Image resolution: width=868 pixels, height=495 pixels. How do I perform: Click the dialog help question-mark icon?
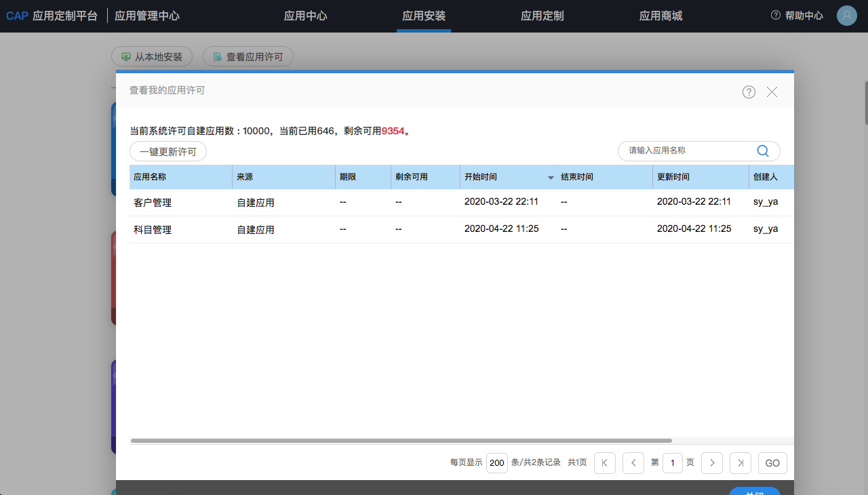point(749,92)
